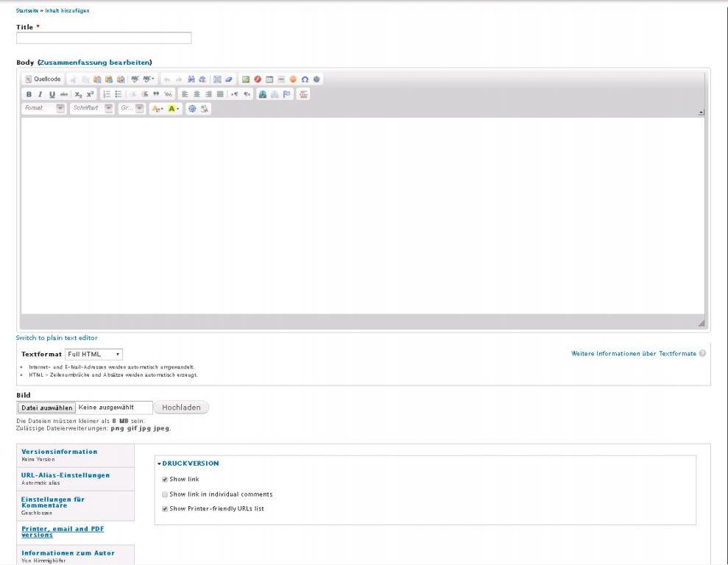Switch to URL-Alias-Einstellungen tab
This screenshot has width=728, height=565.
click(65, 475)
